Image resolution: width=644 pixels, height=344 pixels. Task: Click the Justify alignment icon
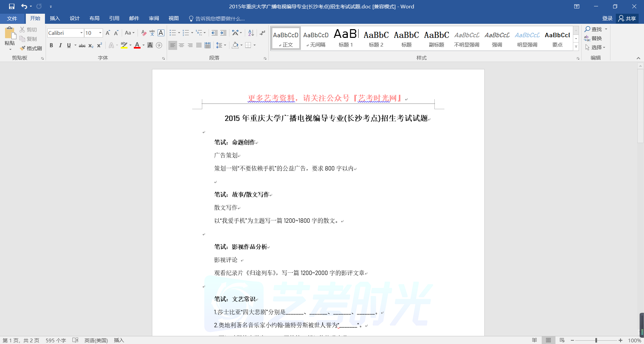(199, 45)
